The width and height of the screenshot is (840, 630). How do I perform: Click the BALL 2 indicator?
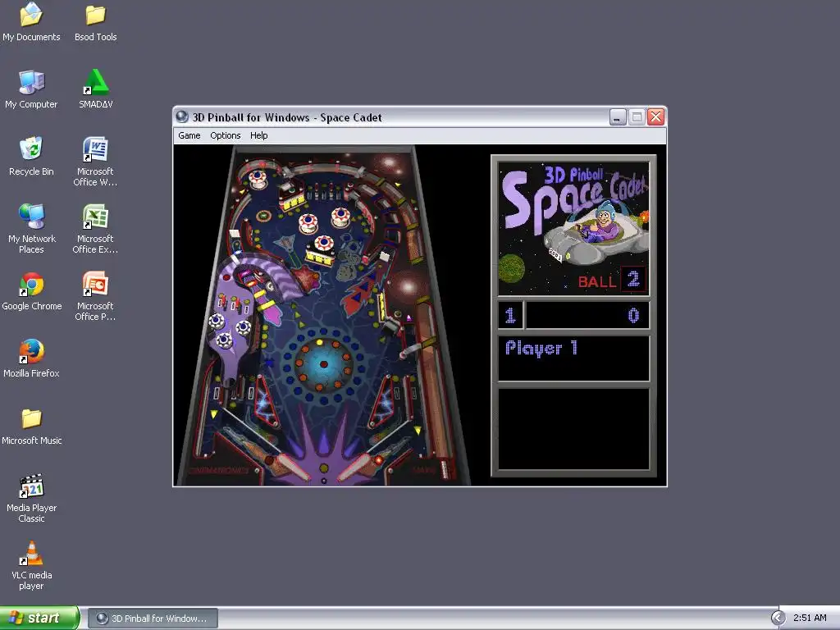(x=611, y=281)
